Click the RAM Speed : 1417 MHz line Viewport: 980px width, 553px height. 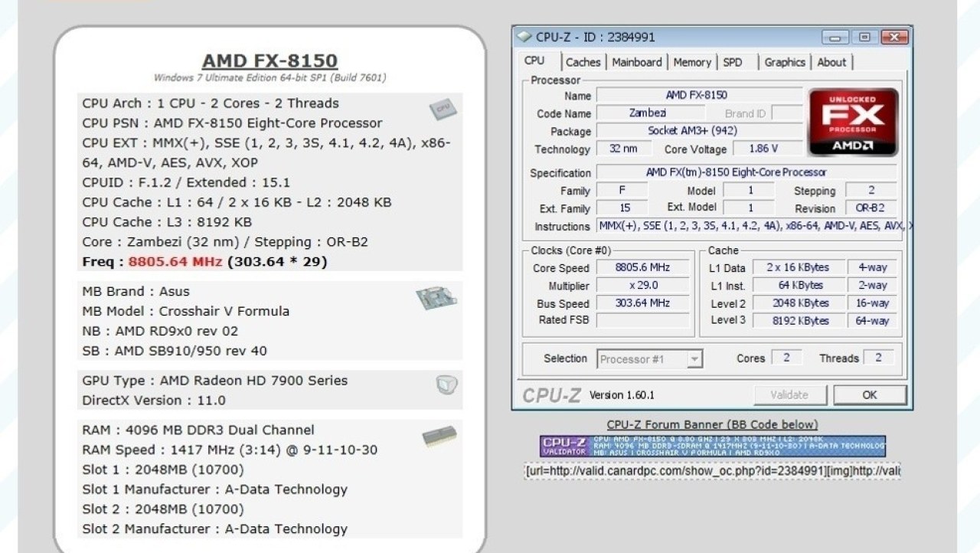click(230, 450)
